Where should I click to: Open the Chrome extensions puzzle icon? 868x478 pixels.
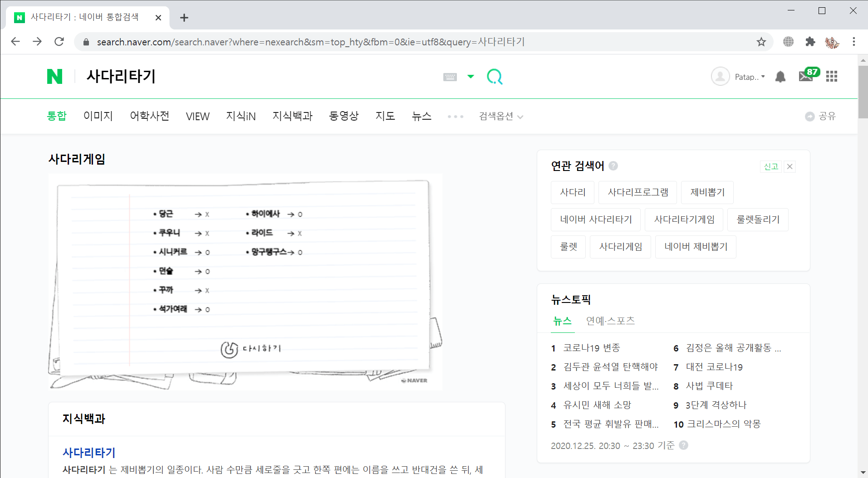pos(810,42)
